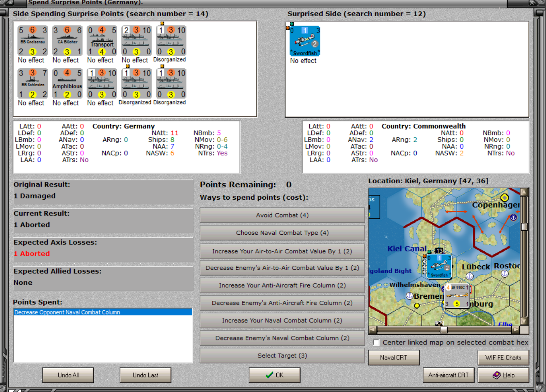546x392 pixels.
Task: Click the Original Result 1 Damaged text
Action: (x=35, y=196)
